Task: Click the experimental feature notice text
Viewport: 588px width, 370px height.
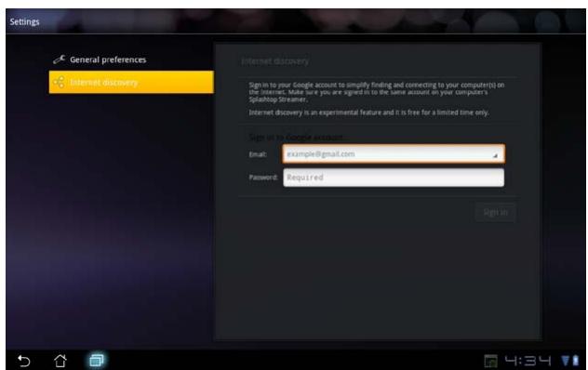Action: 369,112
